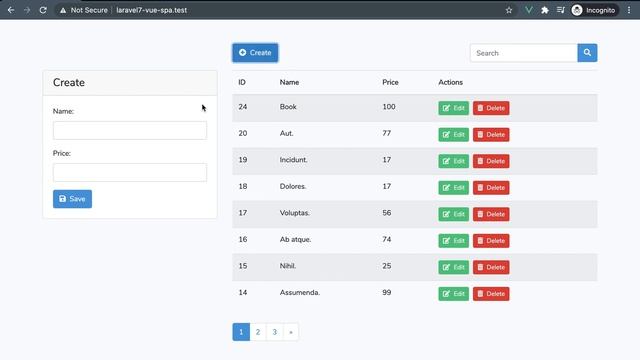Click the name cell 'Assumenda.'

click(x=300, y=293)
